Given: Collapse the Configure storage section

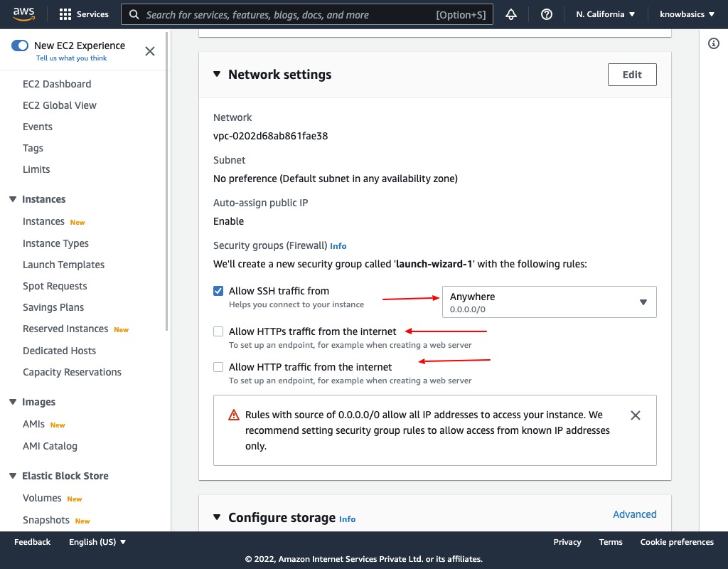Looking at the screenshot, I should point(217,518).
